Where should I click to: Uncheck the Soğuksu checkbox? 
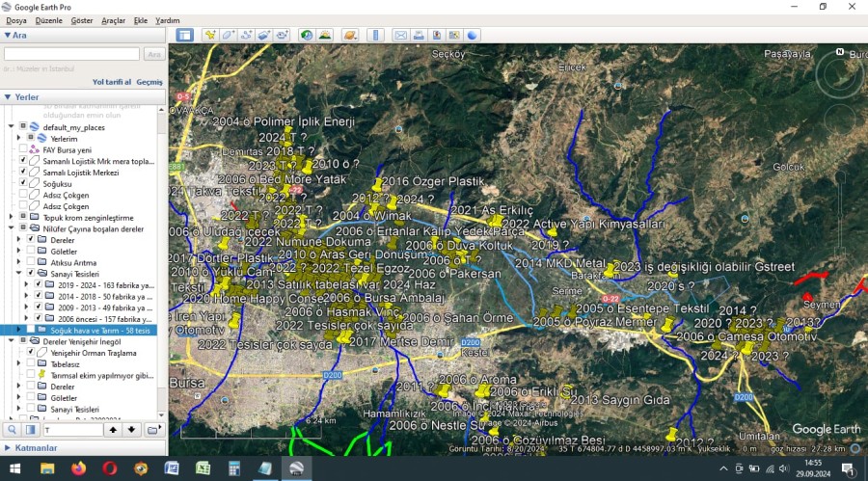point(23,183)
